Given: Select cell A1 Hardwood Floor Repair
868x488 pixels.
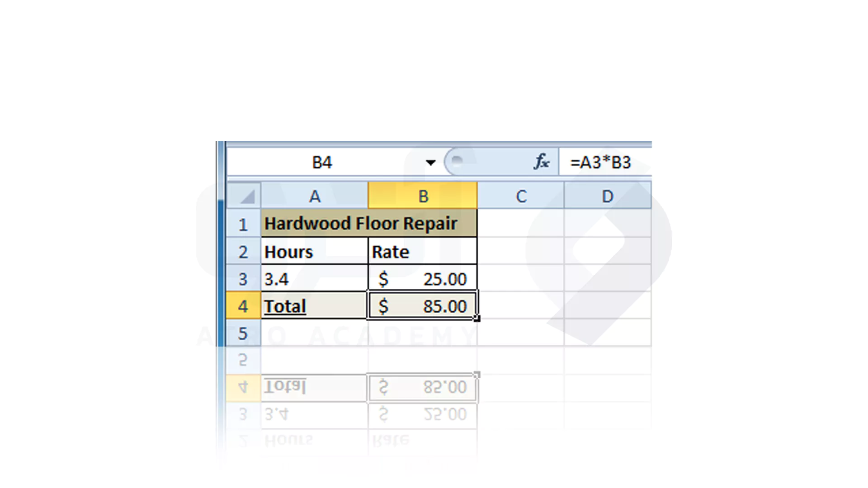Looking at the screenshot, I should click(314, 224).
